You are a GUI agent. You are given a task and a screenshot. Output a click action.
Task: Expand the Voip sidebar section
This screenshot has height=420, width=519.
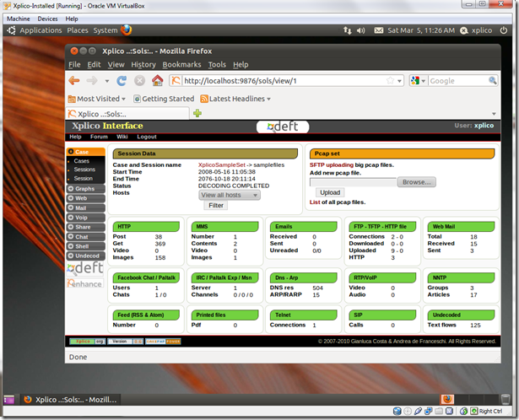pyautogui.click(x=86, y=218)
